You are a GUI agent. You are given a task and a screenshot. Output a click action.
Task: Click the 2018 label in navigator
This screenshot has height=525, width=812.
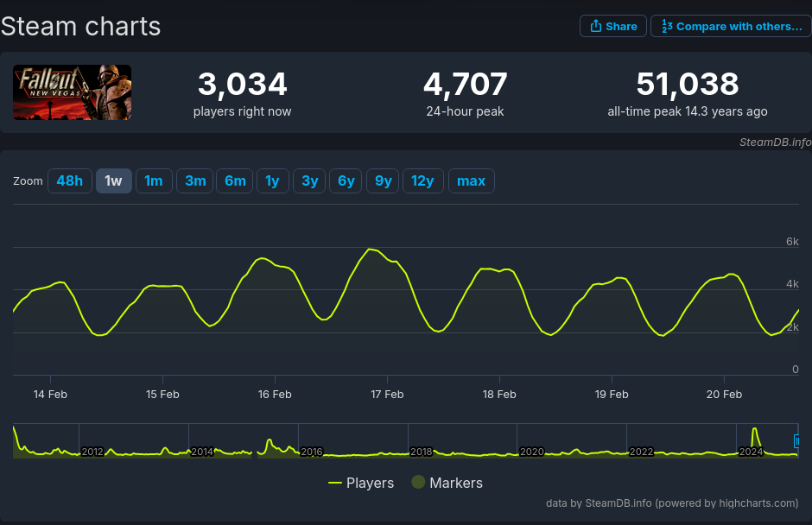422,452
